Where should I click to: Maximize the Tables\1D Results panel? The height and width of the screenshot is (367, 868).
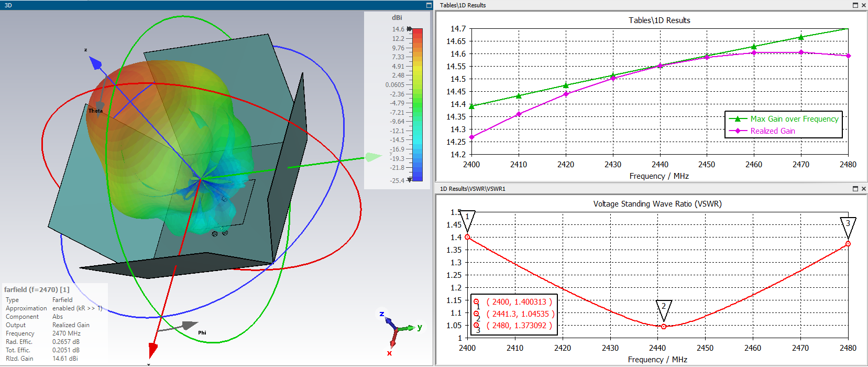[855, 5]
